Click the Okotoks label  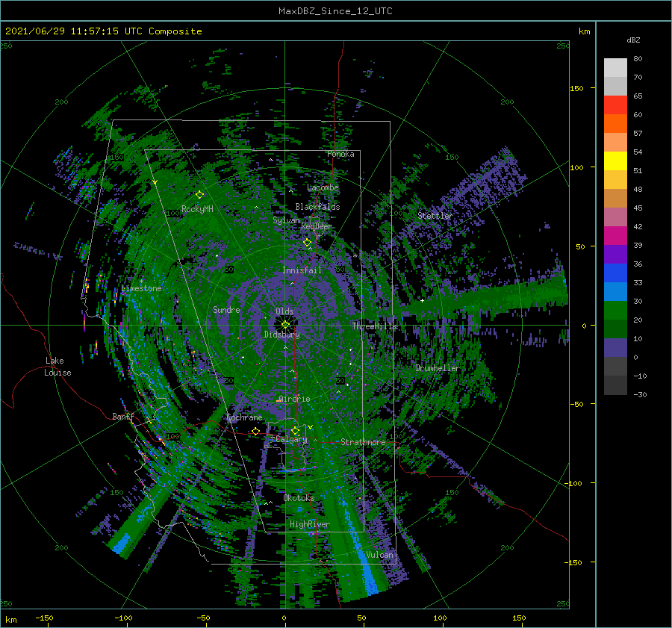pos(299,498)
